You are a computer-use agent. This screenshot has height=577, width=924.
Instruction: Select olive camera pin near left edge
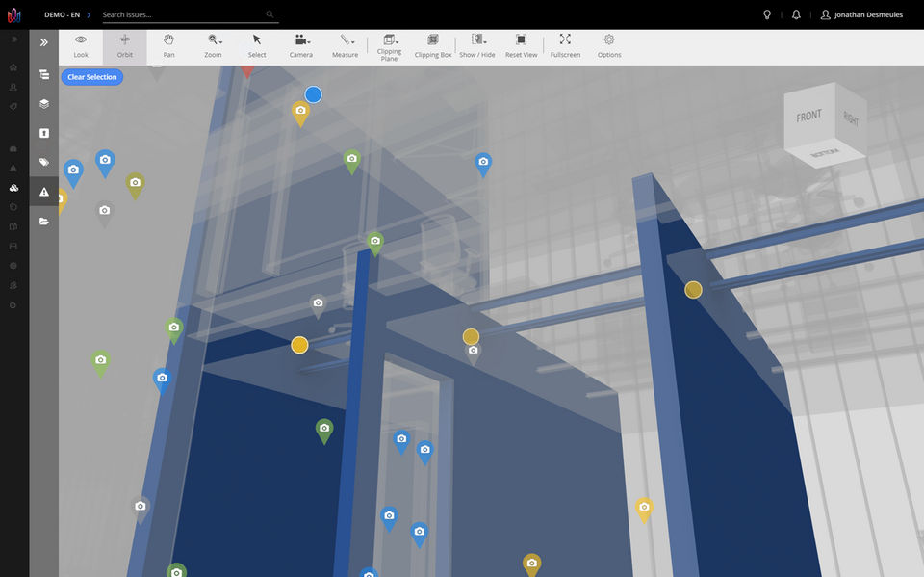click(135, 185)
